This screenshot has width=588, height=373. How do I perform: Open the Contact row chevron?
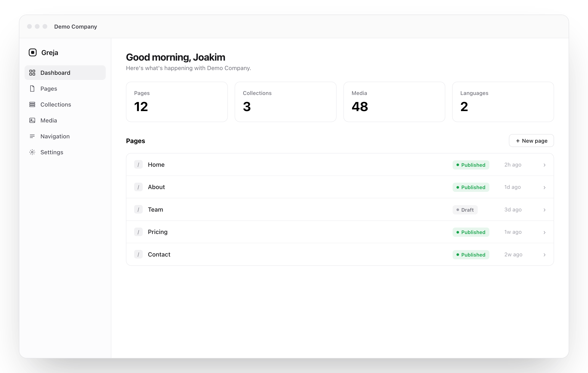pos(545,255)
